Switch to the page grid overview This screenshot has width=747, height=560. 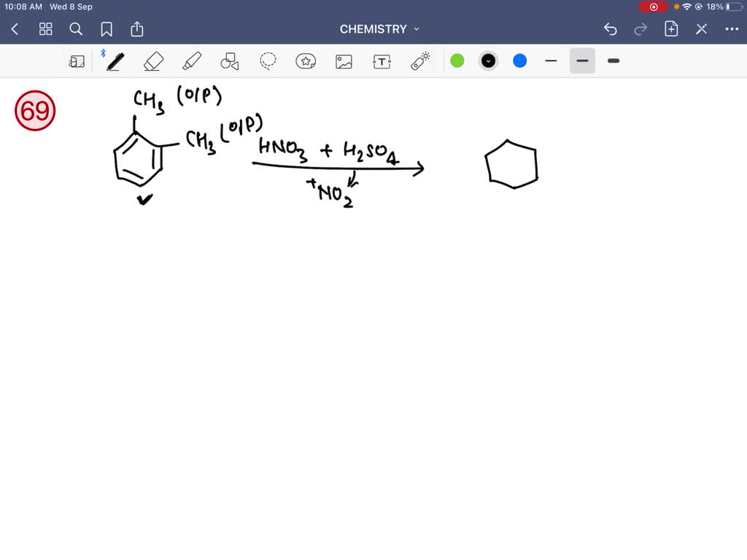click(45, 29)
